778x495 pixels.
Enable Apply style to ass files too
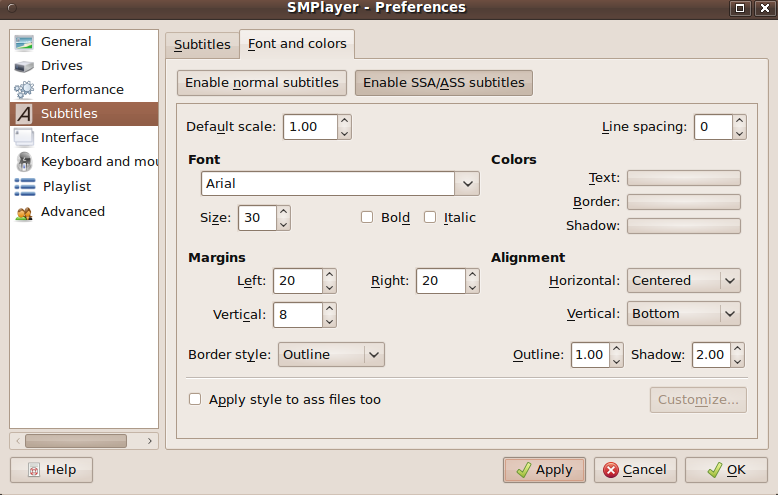pyautogui.click(x=195, y=399)
